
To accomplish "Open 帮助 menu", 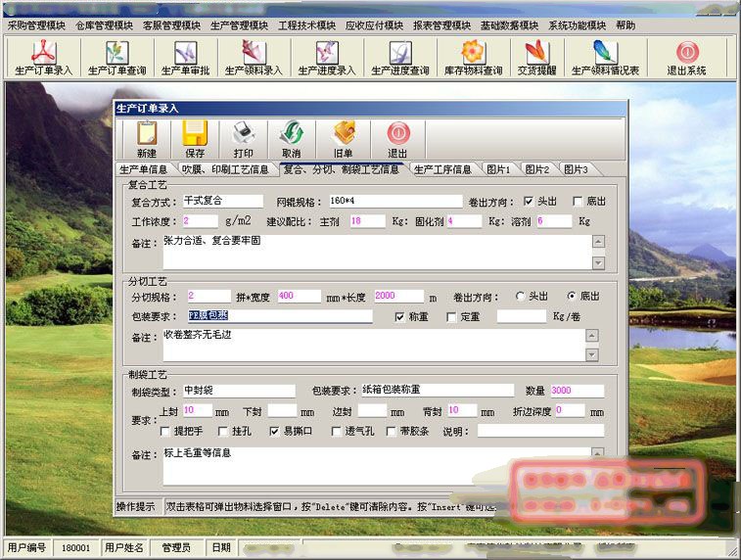I will pos(625,25).
